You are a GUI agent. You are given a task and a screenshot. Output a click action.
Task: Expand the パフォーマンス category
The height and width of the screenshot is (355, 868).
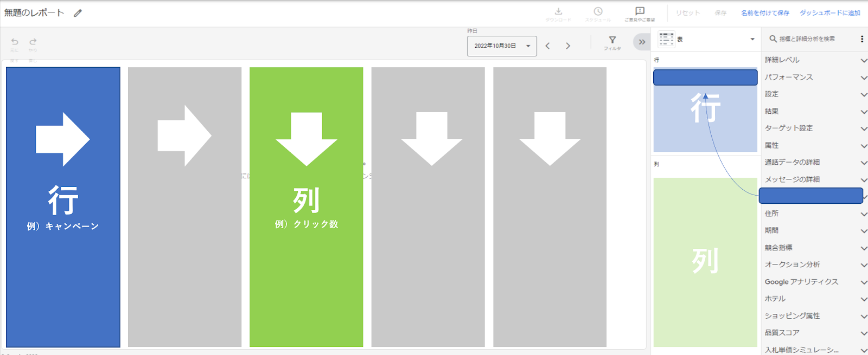click(814, 78)
